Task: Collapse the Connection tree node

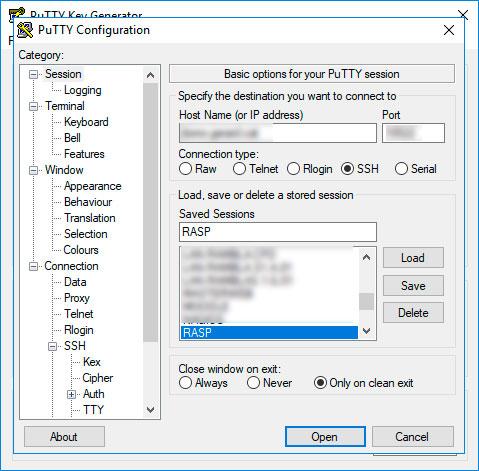Action: (33, 266)
